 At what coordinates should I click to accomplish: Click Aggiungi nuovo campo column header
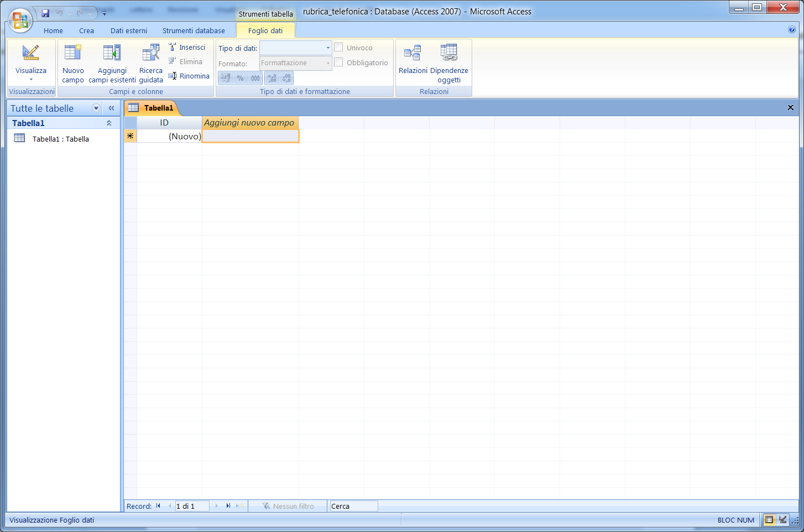250,123
